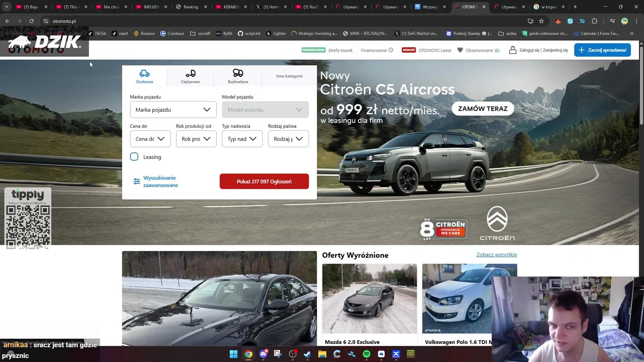Open the socialfi bookmarks folder
Image resolution: width=644 pixels, height=362 pixels.
tap(200, 34)
